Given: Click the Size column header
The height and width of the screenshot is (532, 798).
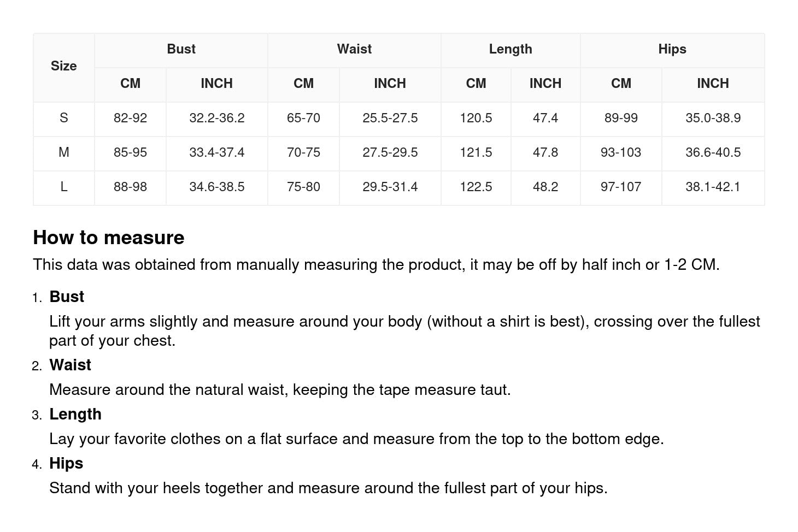Looking at the screenshot, I should tap(63, 66).
